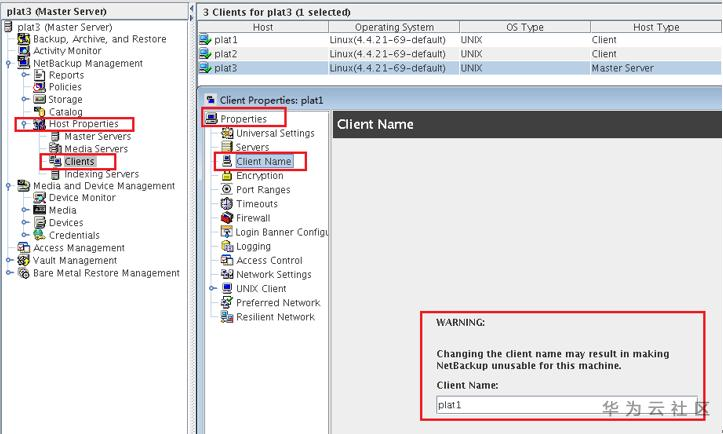Expand the Credentials tree node
Image resolution: width=723 pixels, height=434 pixels.
[25, 235]
